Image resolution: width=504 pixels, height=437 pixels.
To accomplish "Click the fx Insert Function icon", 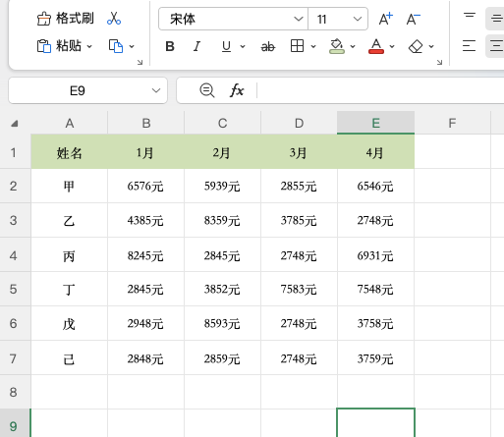I will click(237, 90).
